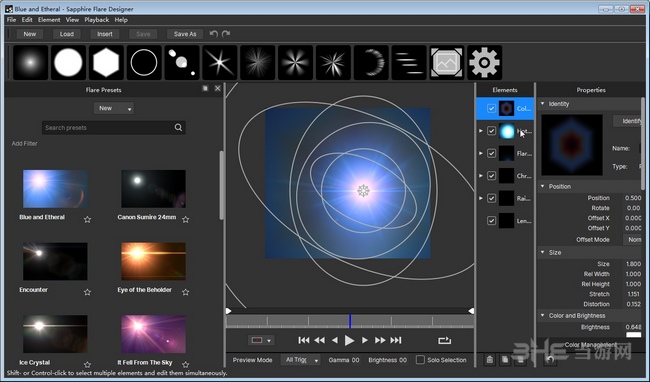Favorite the Canon Sumire 24mm preset
Screen dimensions: 650x382
(185, 220)
